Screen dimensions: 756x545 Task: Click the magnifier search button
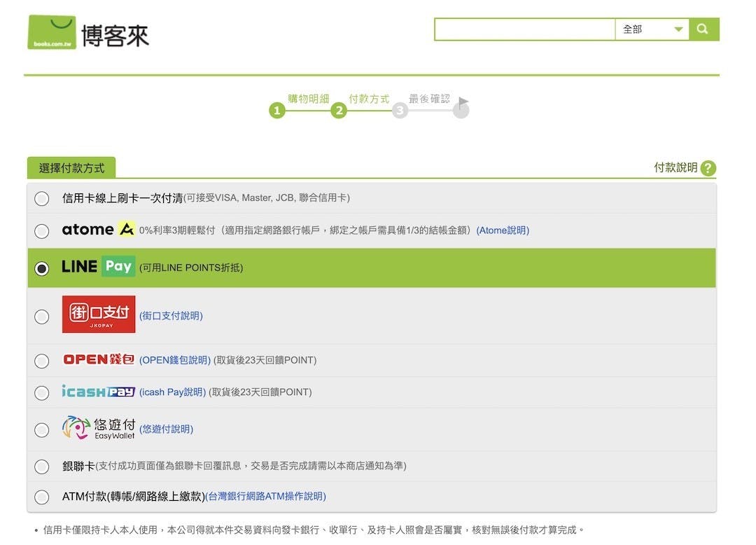tap(704, 29)
